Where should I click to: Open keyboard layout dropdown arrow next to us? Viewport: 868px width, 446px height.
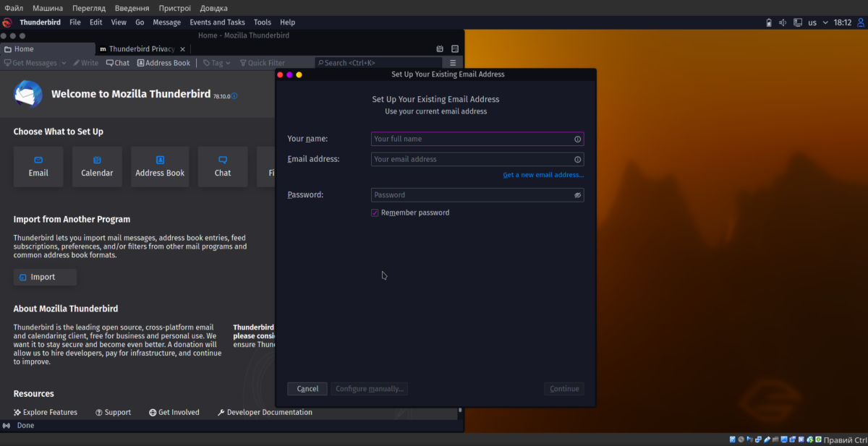(825, 22)
